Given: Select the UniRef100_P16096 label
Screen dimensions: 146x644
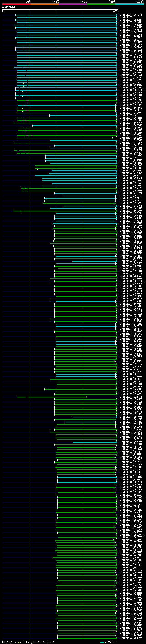Looking at the screenshot, I should click(x=131, y=80).
